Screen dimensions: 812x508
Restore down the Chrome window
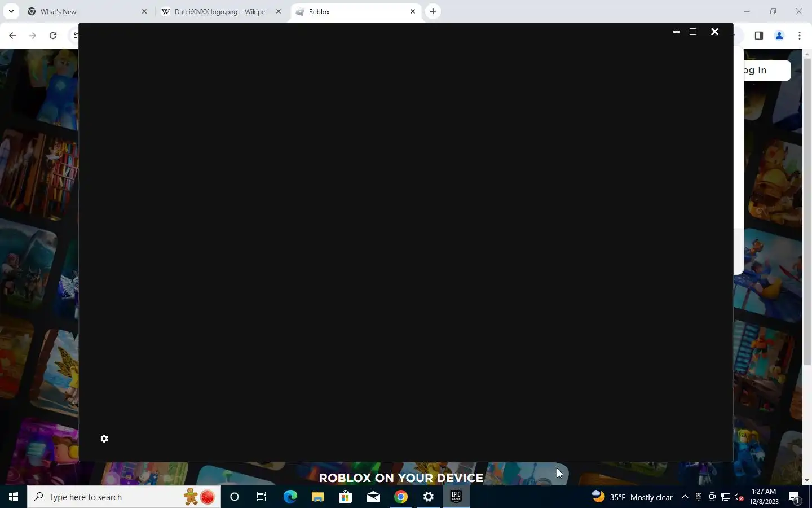pyautogui.click(x=773, y=11)
